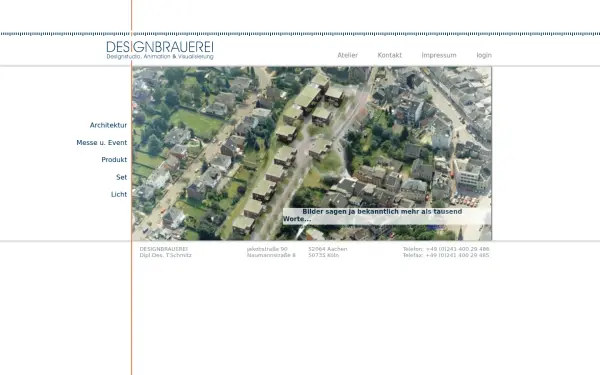This screenshot has height=375, width=600.
Task: Click the DESIGNBRAUEREI logo in the header
Action: (x=160, y=50)
